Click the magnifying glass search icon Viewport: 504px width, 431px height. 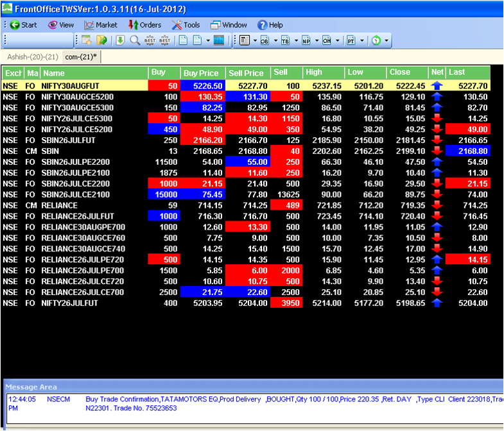click(x=135, y=40)
